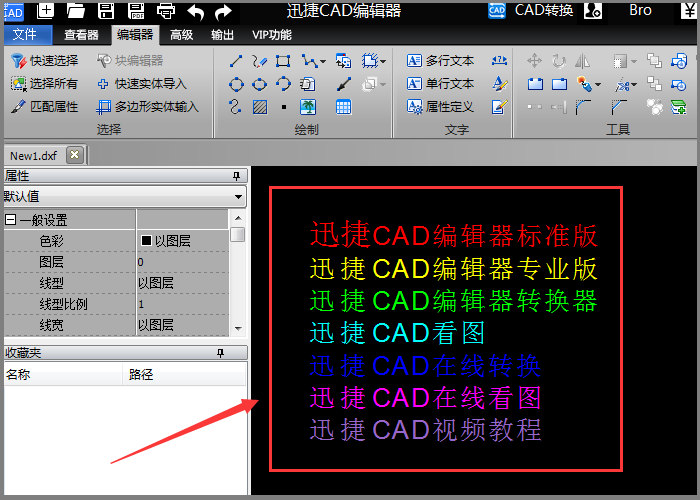This screenshot has height=500, width=700.
Task: Select the freehand sketch pencil tool
Action: click(x=259, y=61)
